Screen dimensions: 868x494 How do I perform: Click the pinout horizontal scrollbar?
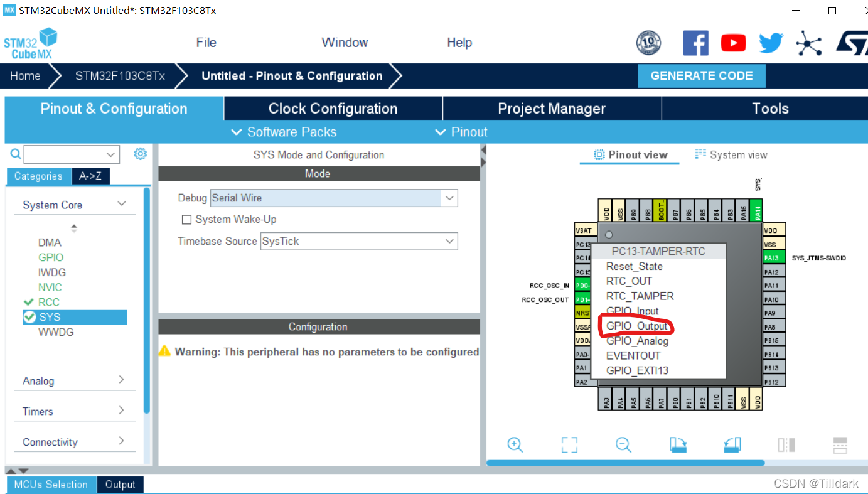tap(626, 463)
